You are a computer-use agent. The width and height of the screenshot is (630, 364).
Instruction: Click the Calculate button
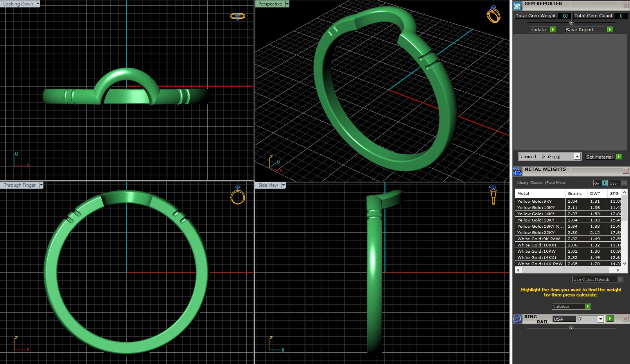(x=571, y=307)
